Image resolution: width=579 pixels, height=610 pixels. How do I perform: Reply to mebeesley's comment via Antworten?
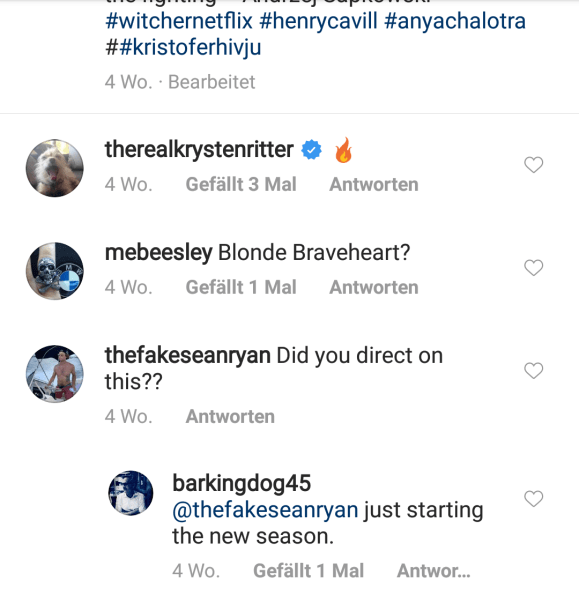[x=374, y=287]
